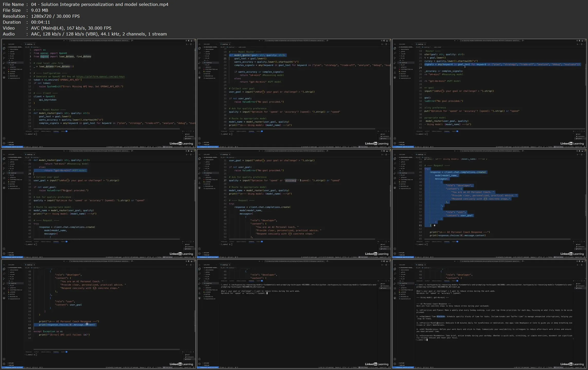Screen dimensions: 588x370
Task: Open Manage gear in print(response.choices) highlighted frame
Action: 4,364
